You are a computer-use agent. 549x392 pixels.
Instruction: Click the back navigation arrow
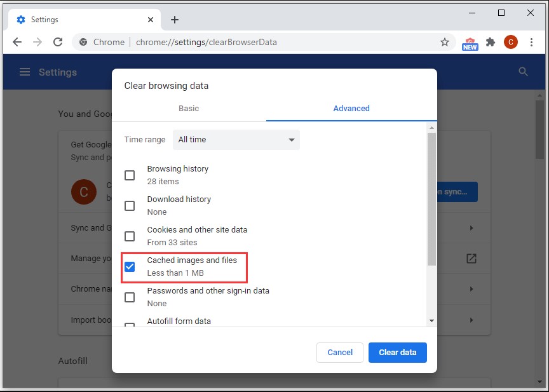[x=17, y=42]
